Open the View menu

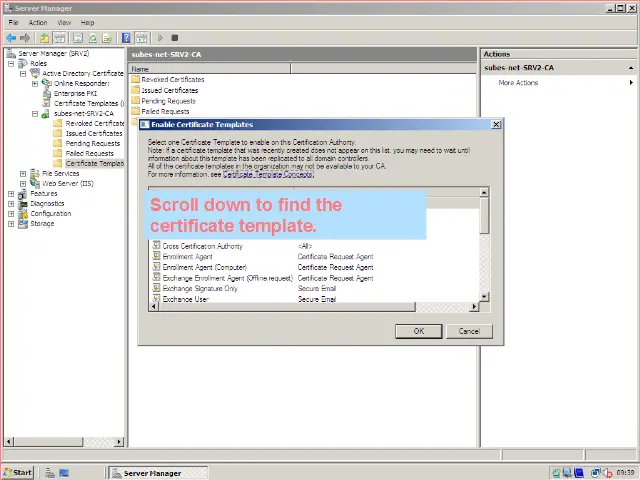click(x=64, y=22)
